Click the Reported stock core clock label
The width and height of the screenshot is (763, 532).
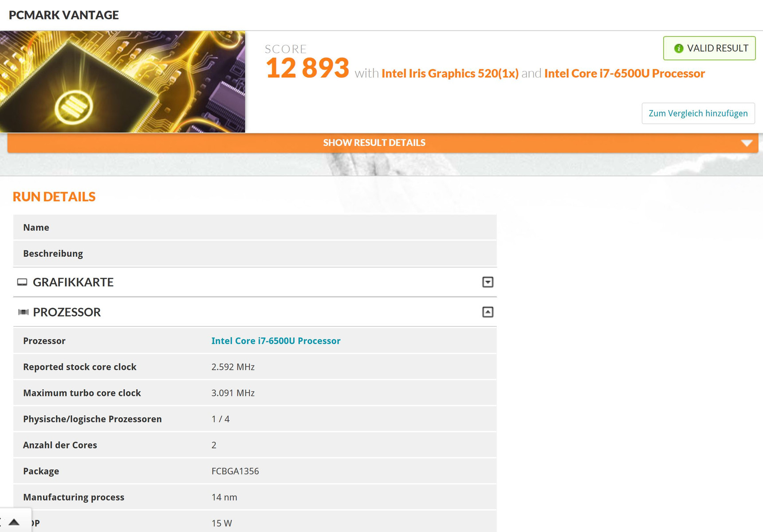tap(79, 367)
